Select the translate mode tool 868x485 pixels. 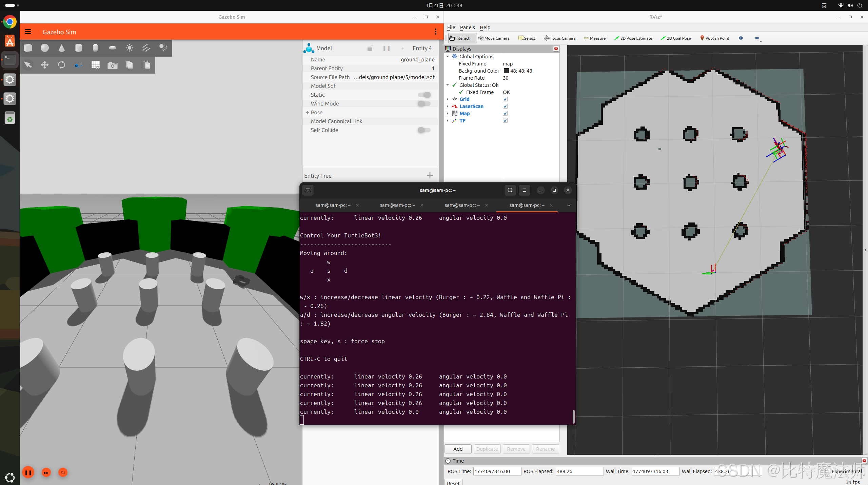(45, 65)
